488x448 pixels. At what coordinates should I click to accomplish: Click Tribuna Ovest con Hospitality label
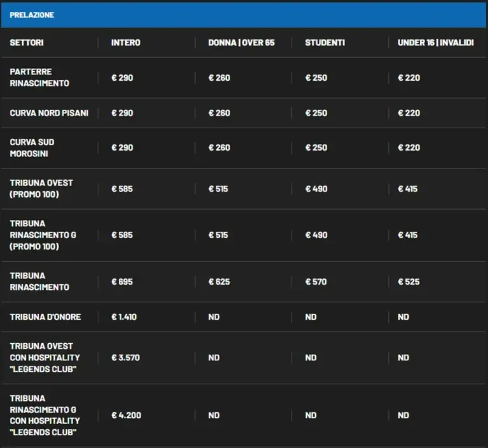coord(45,358)
